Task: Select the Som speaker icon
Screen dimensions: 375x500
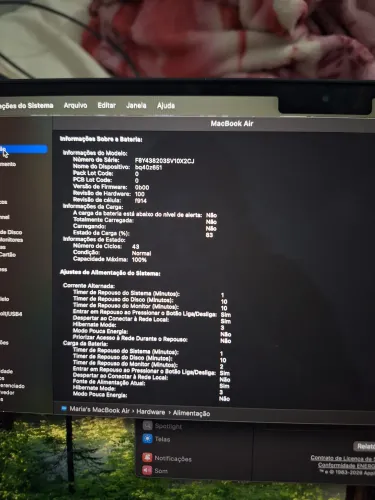Action: pos(147,470)
